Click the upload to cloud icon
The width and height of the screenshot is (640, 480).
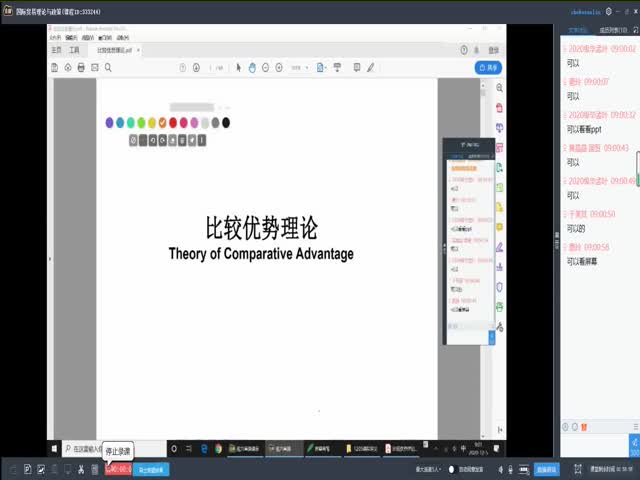pos(68,68)
